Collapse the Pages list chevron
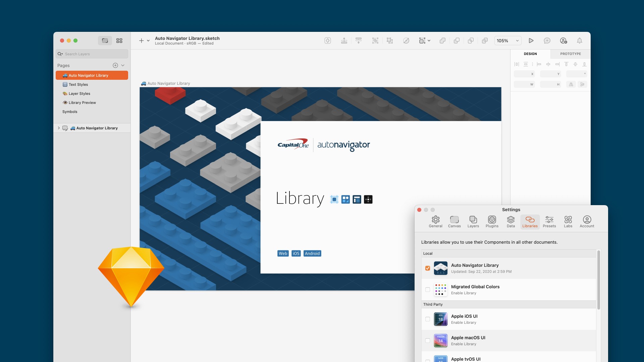Image resolution: width=644 pixels, height=362 pixels. tap(123, 65)
